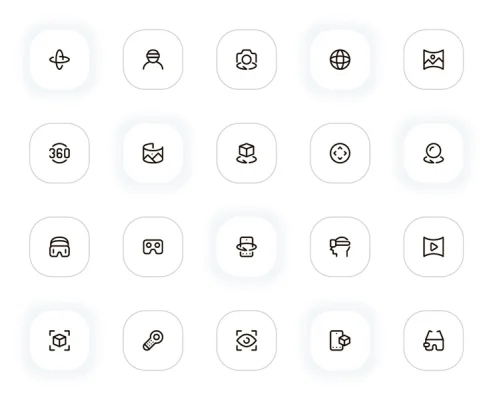The height and width of the screenshot is (400, 493).
Task: Play the curved panoramic video icon
Action: pyautogui.click(x=433, y=247)
